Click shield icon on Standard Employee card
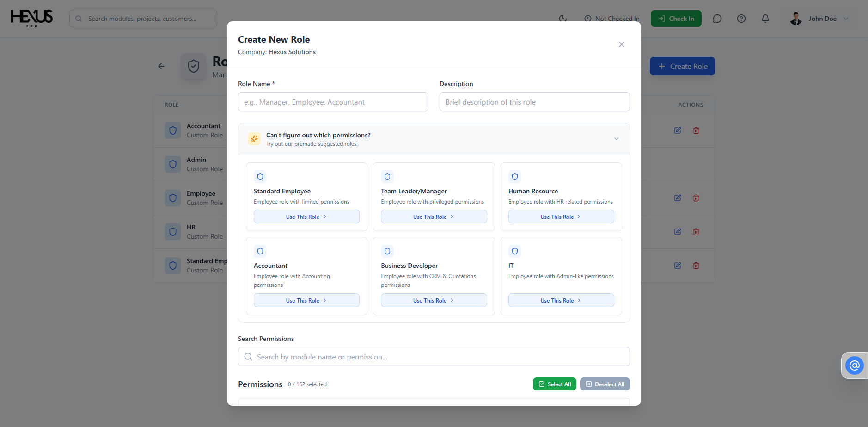868x427 pixels. (x=260, y=177)
